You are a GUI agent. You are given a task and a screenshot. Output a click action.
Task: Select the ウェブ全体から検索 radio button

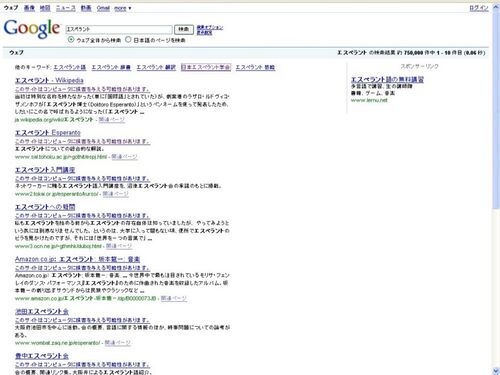71,40
